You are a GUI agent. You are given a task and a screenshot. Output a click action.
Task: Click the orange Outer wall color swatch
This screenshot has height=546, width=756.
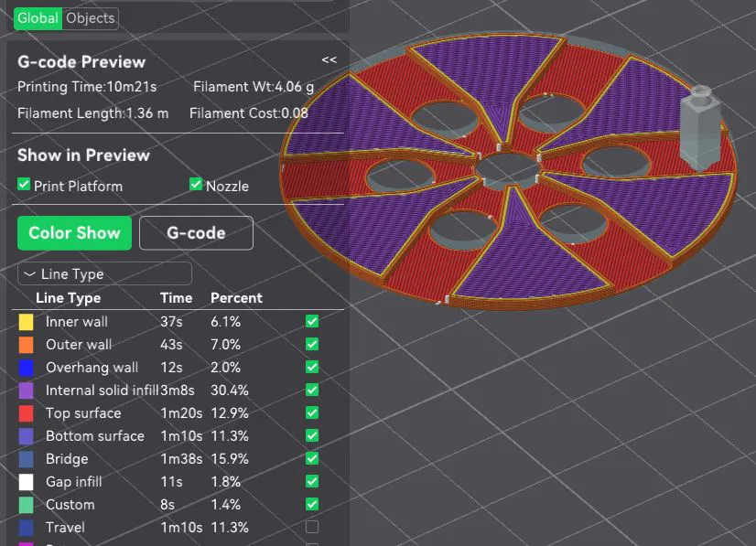(26, 345)
